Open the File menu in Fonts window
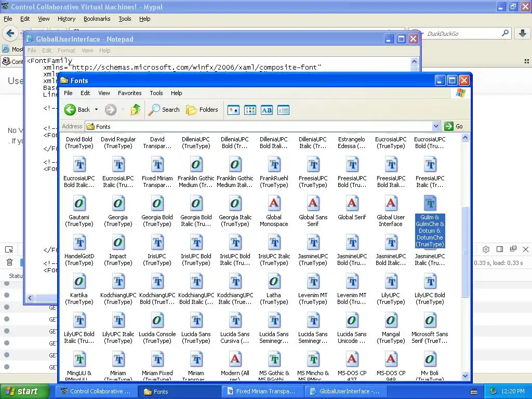The height and width of the screenshot is (399, 532). pyautogui.click(x=68, y=93)
